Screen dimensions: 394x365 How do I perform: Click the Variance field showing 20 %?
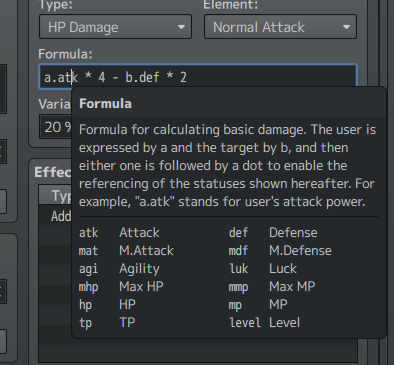[56, 127]
